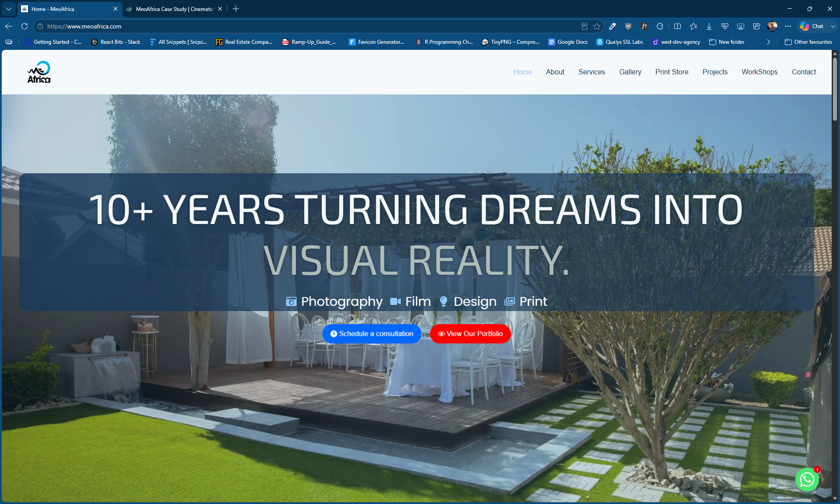Open the Downloads arrow icon
The image size is (840, 504).
[x=709, y=26]
